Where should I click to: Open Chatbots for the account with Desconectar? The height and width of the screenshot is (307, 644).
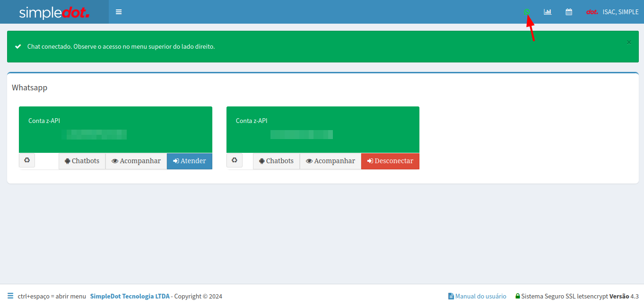[277, 161]
